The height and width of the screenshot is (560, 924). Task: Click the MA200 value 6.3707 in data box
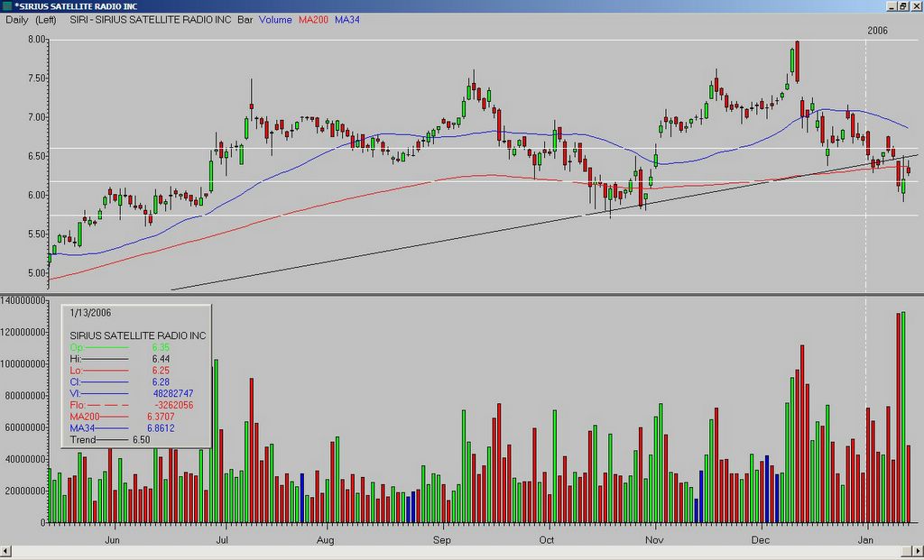click(161, 417)
